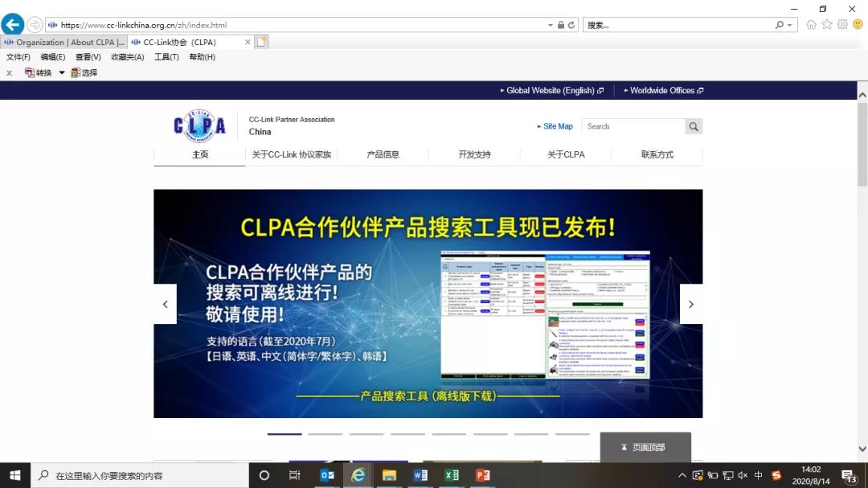868x488 pixels.
Task: Open favorites star icon
Action: coord(827,24)
